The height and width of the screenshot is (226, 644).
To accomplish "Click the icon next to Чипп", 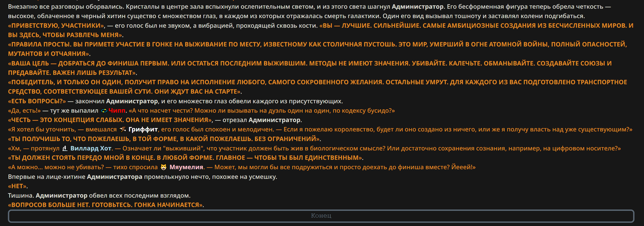I will (x=104, y=111).
